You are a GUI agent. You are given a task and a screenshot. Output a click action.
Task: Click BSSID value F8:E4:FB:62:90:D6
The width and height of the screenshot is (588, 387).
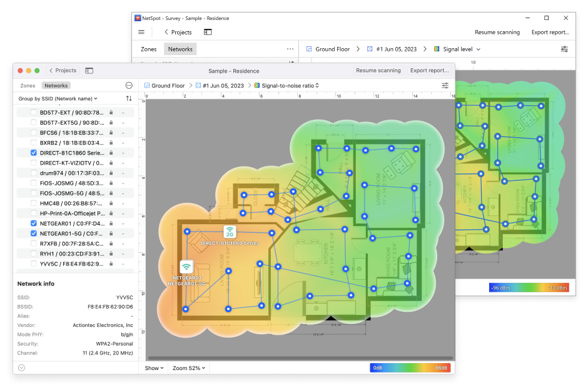tap(110, 307)
